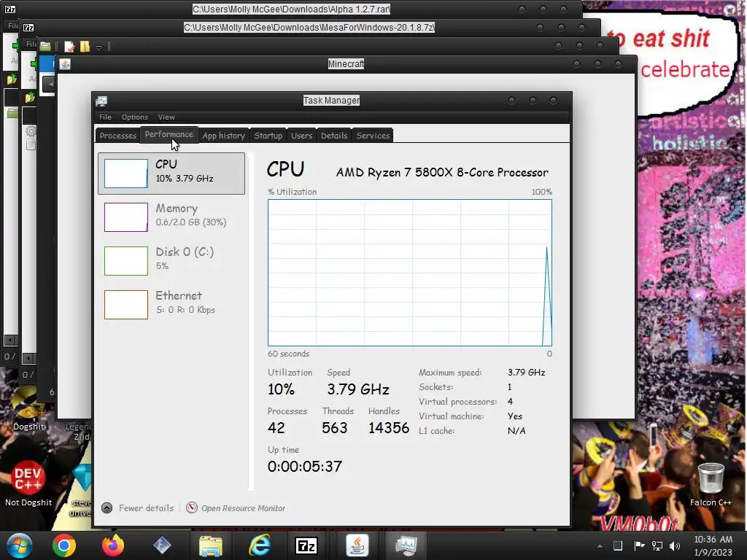Screen dimensions: 747x560
Task: Open the Recycle Bin labeled Falcon C++
Action: (x=711, y=484)
